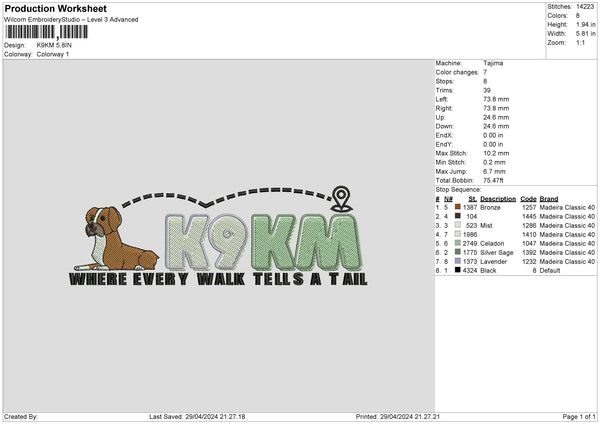Click the 'Lavender' description text
The width and height of the screenshot is (600, 424).
[494, 262]
